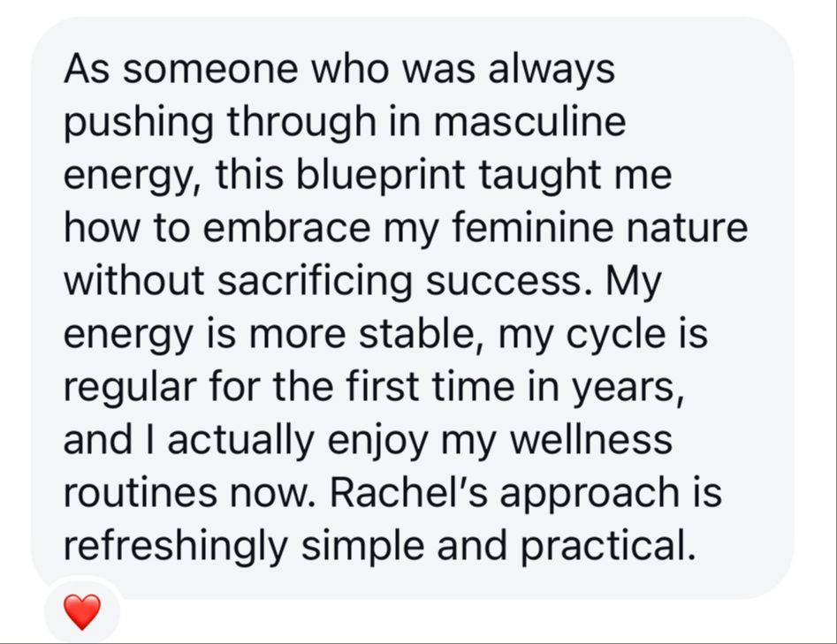
Task: Click the word "success." in the message
Action: click(x=509, y=282)
